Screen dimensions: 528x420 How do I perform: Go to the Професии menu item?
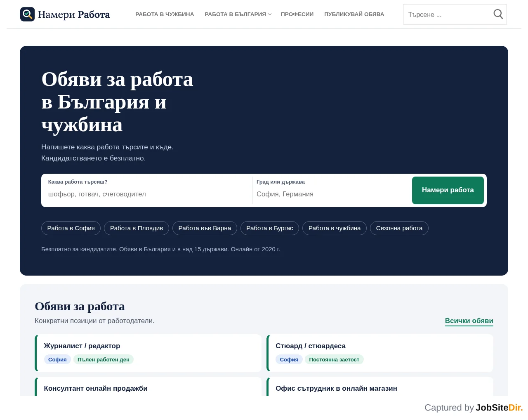[x=297, y=14]
